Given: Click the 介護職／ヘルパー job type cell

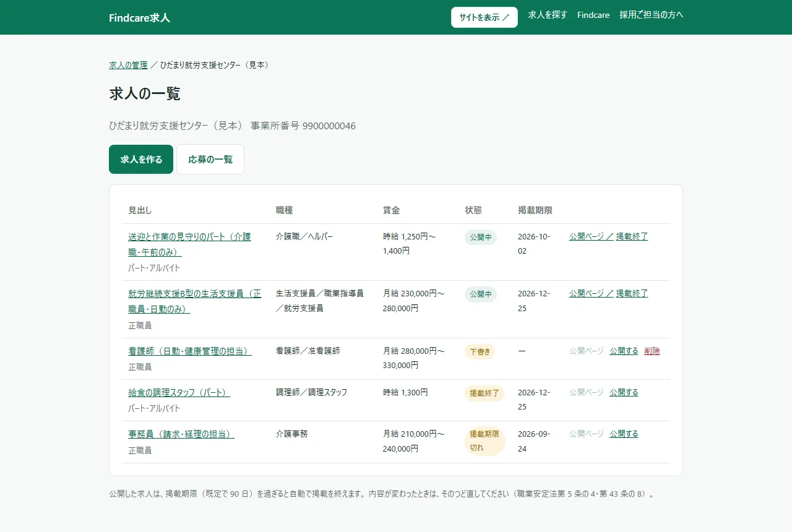Looking at the screenshot, I should coord(304,236).
